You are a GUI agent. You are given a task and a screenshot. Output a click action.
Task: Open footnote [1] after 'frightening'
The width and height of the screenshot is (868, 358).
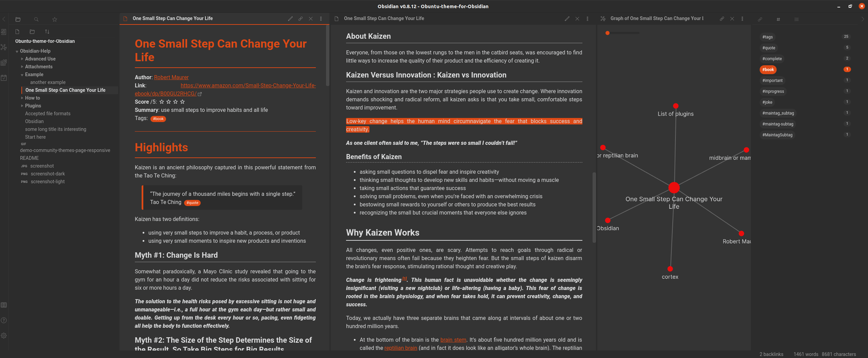pyautogui.click(x=404, y=278)
